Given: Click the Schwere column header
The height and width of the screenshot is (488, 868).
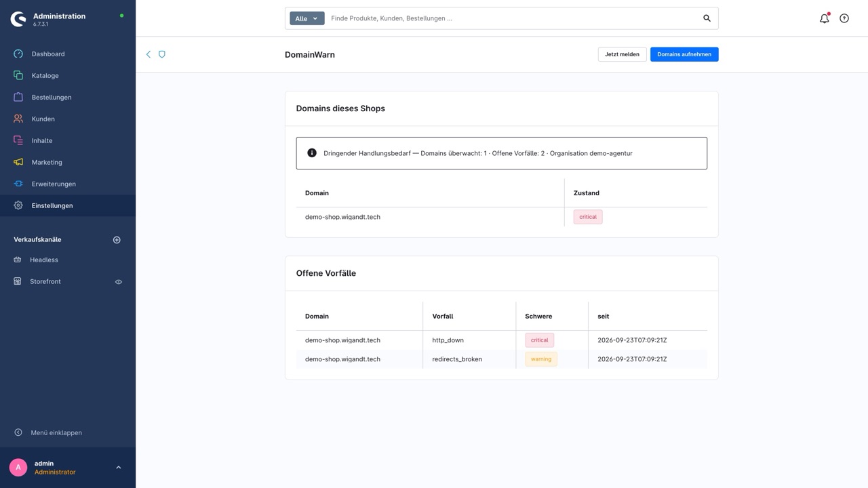Looking at the screenshot, I should tap(538, 317).
